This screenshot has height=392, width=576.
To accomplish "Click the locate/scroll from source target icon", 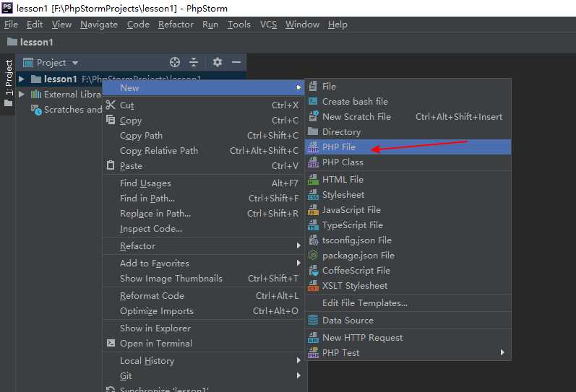I will click(x=175, y=62).
